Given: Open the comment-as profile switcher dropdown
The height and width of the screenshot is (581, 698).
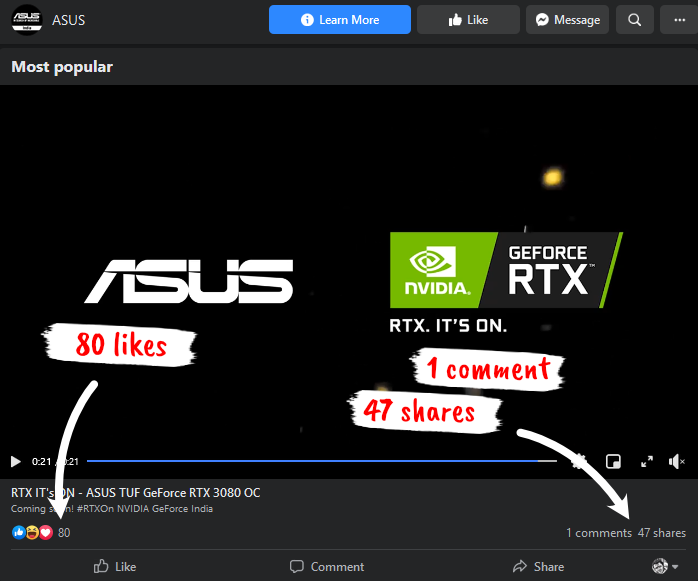Looking at the screenshot, I should coord(665,566).
